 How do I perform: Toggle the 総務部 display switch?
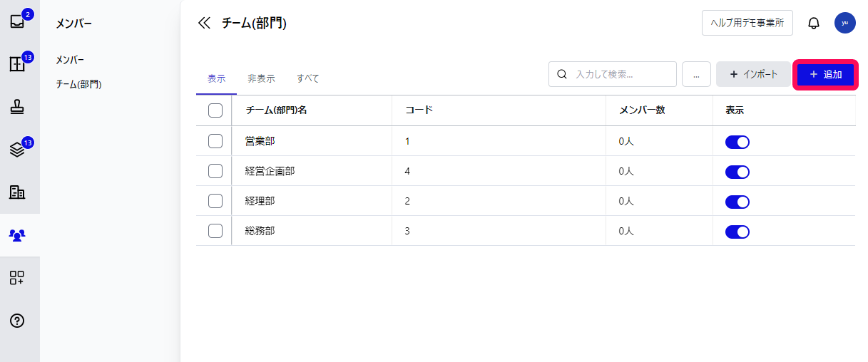click(x=737, y=232)
